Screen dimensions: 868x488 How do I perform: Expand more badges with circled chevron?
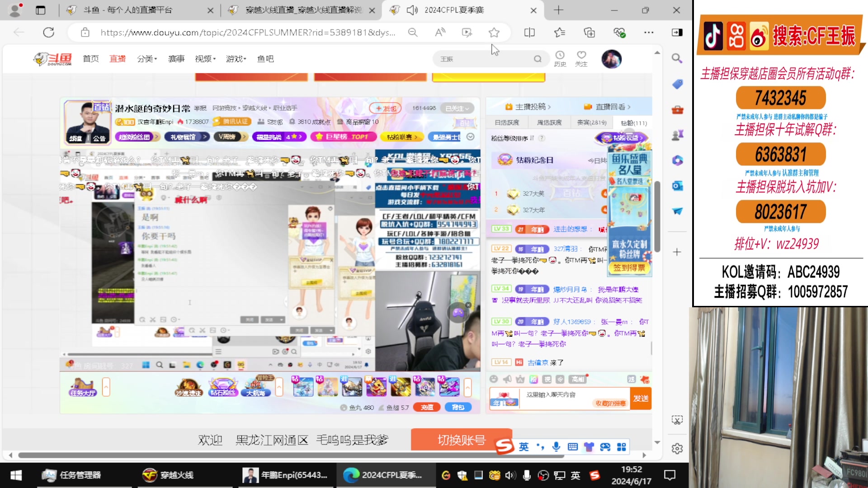pos(471,137)
